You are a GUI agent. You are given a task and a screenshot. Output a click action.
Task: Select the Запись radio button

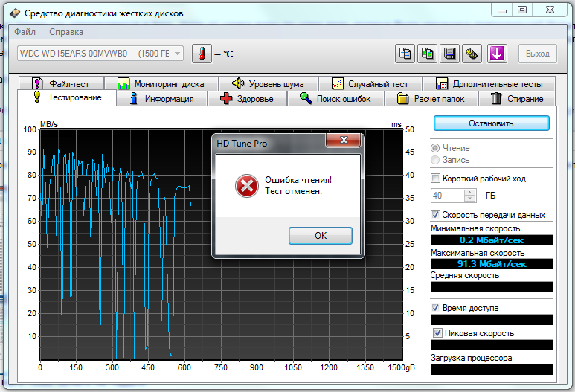pyautogui.click(x=435, y=160)
